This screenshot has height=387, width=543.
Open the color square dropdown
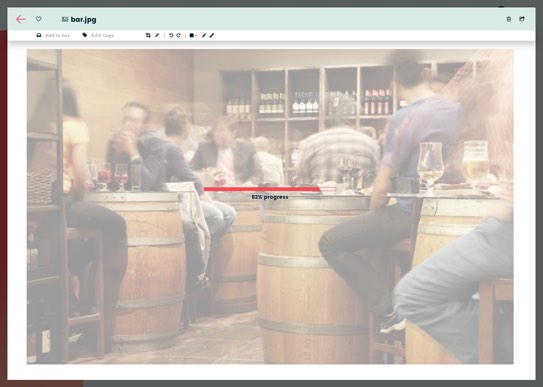coord(193,35)
